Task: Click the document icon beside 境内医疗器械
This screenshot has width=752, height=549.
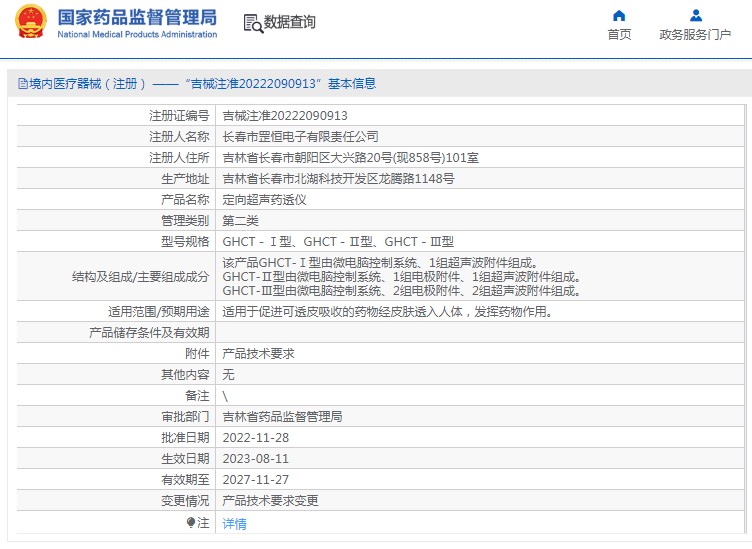Action: click(23, 84)
